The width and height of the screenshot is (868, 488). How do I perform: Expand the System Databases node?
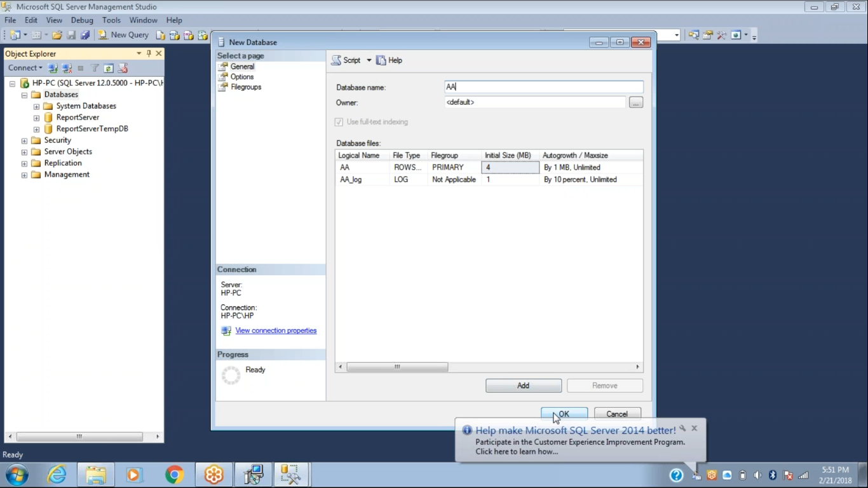click(x=36, y=106)
